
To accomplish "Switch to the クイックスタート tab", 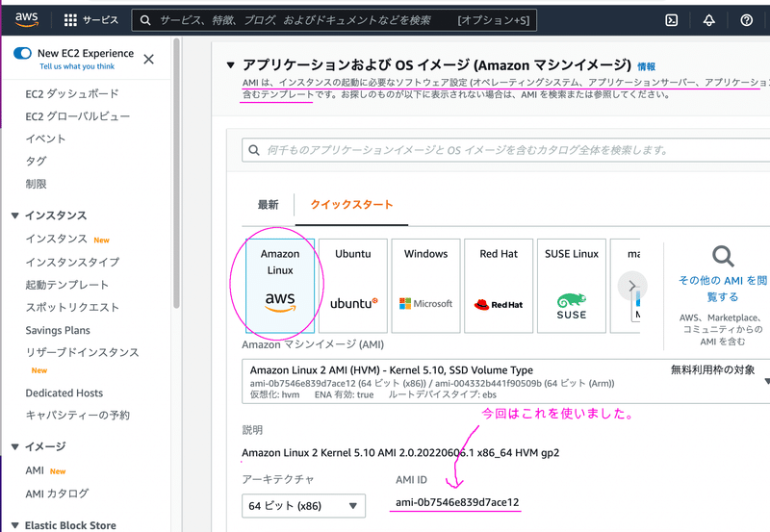I will point(351,205).
